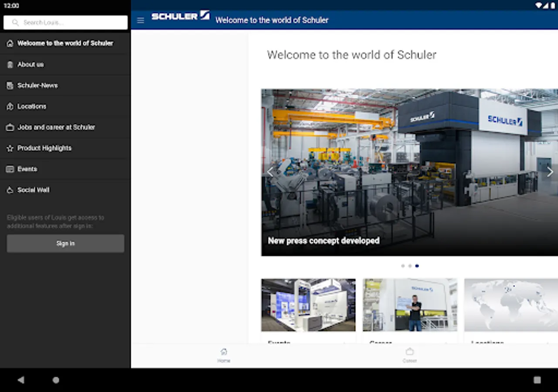The width and height of the screenshot is (558, 392).
Task: Go to previous carousel slide arrow
Action: 270,172
